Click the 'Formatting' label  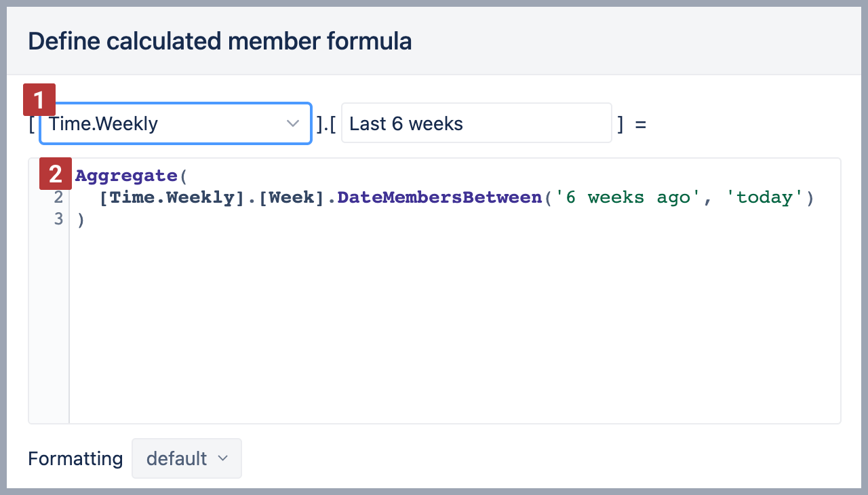click(x=75, y=459)
